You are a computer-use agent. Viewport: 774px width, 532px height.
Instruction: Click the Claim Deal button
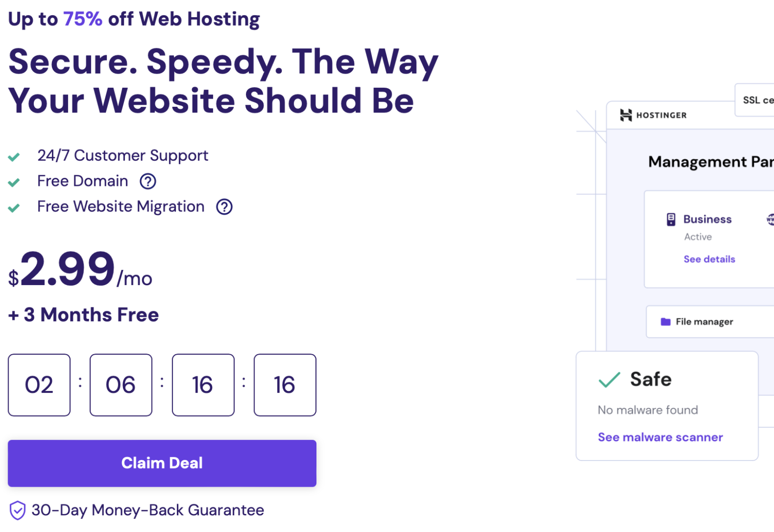point(162,463)
